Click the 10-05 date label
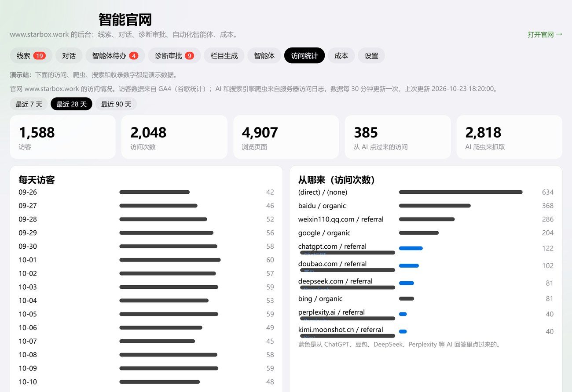572x392 pixels. 28,314
